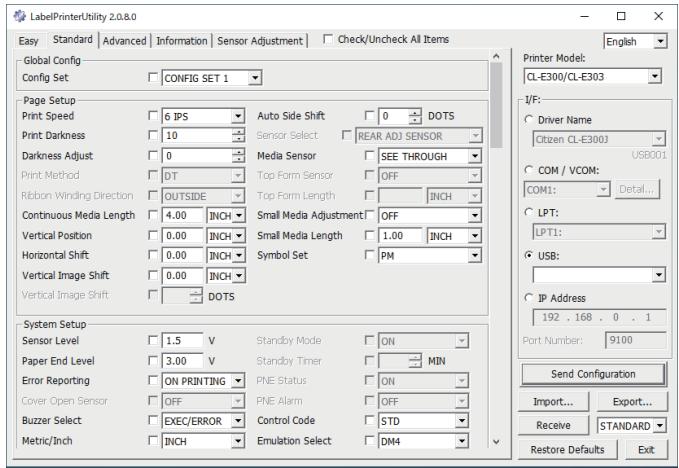
Task: Enable Darkness Adjust checkbox
Action: [x=153, y=155]
